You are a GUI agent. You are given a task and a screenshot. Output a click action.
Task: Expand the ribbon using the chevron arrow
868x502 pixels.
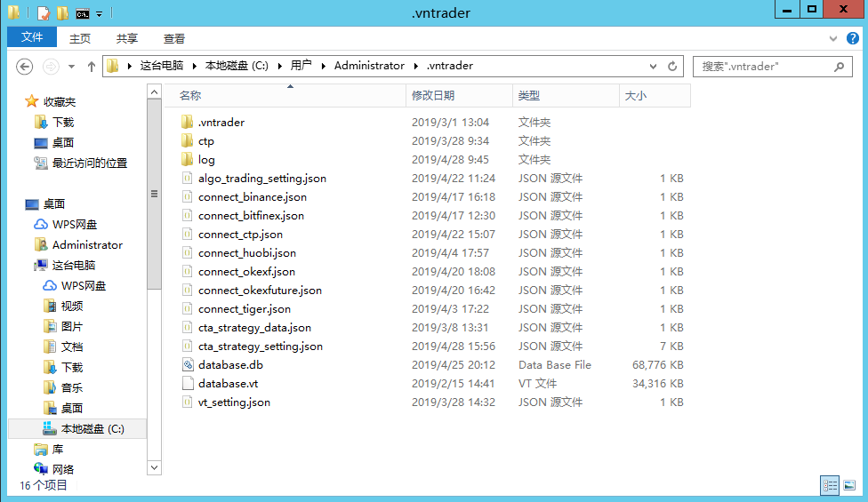pos(833,38)
